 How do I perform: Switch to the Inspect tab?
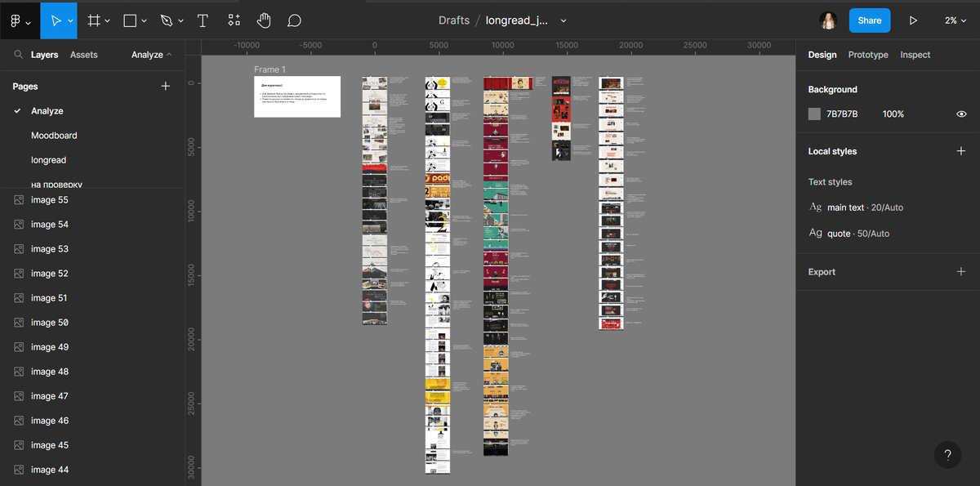tap(915, 55)
